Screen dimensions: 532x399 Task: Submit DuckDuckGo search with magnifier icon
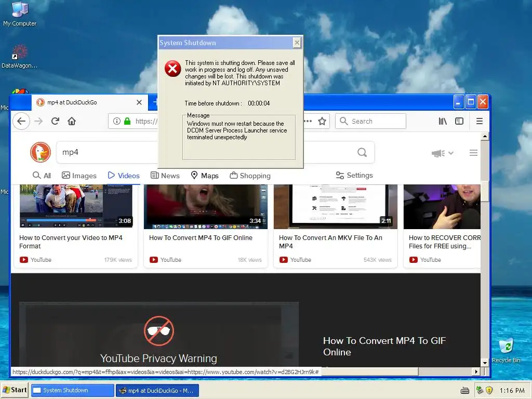pyautogui.click(x=362, y=152)
